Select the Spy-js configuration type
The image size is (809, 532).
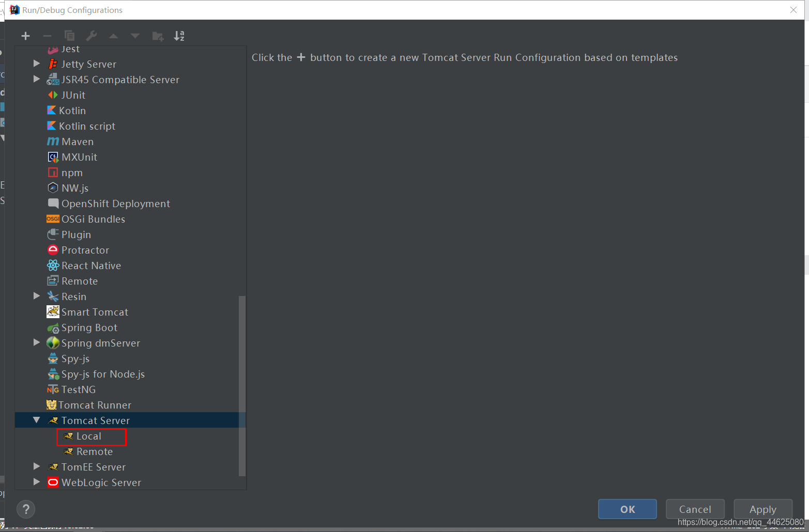click(x=75, y=358)
